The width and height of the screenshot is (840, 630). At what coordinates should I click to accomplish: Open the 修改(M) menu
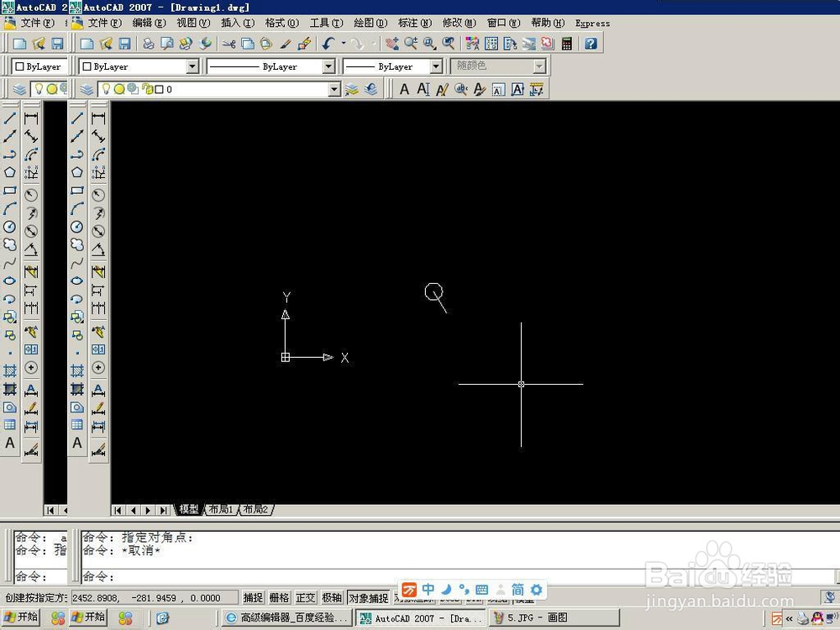[x=459, y=23]
